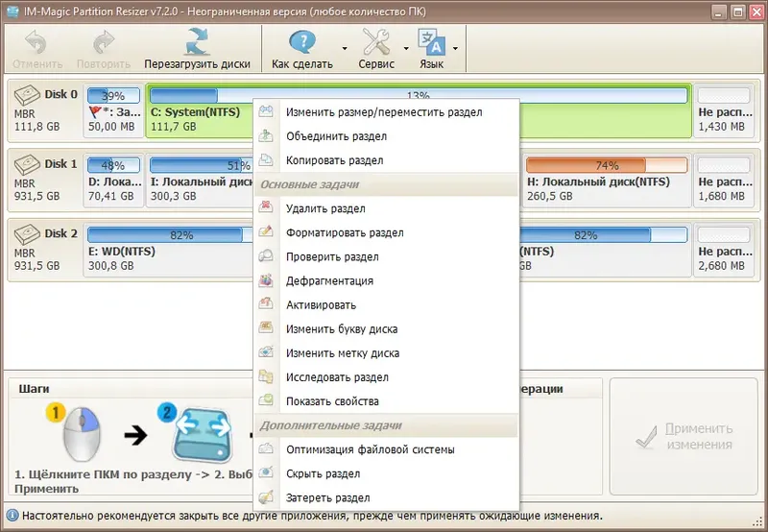
Task: Click the info icon in the status bar
Action: coord(12,516)
